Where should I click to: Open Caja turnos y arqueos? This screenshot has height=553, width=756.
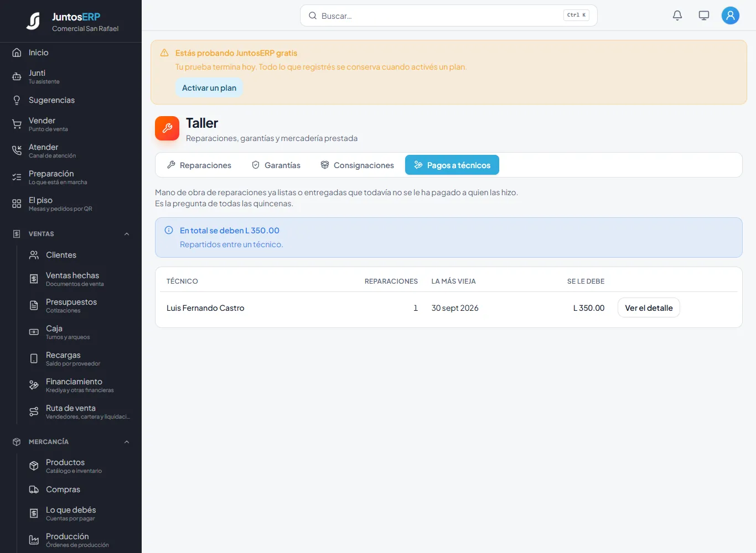[x=79, y=332]
